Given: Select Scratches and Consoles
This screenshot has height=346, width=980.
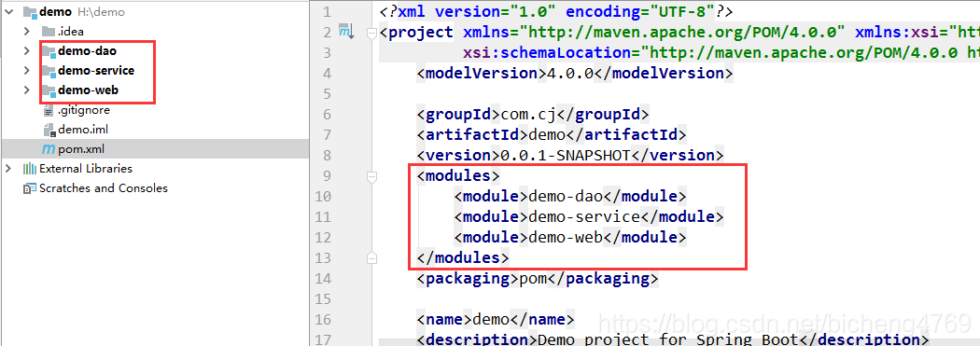Looking at the screenshot, I should coord(103,188).
